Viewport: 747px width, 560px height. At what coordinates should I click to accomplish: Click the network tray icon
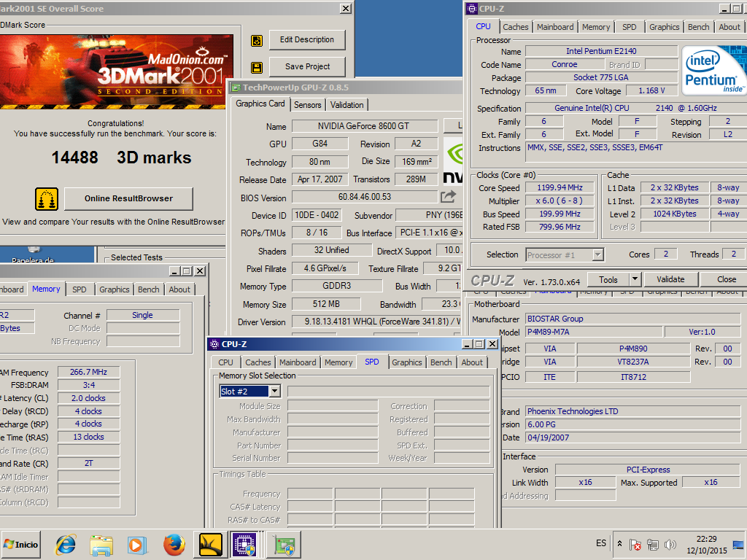tap(653, 544)
